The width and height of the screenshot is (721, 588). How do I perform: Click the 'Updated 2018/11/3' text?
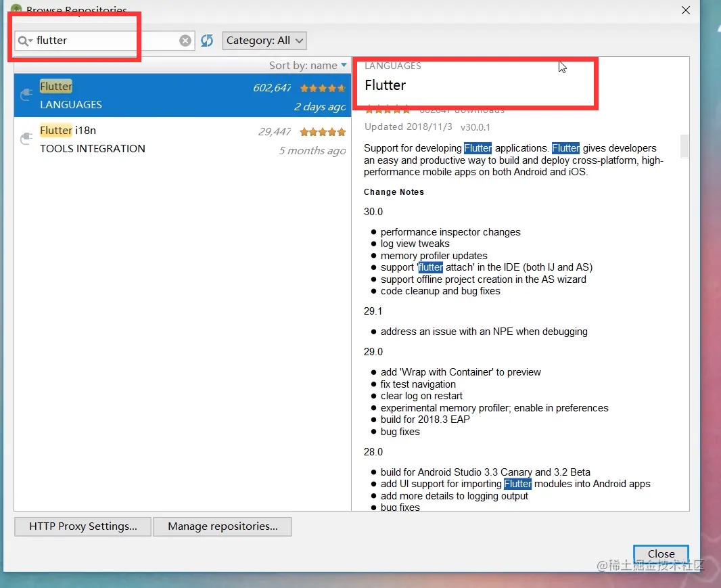click(x=409, y=127)
